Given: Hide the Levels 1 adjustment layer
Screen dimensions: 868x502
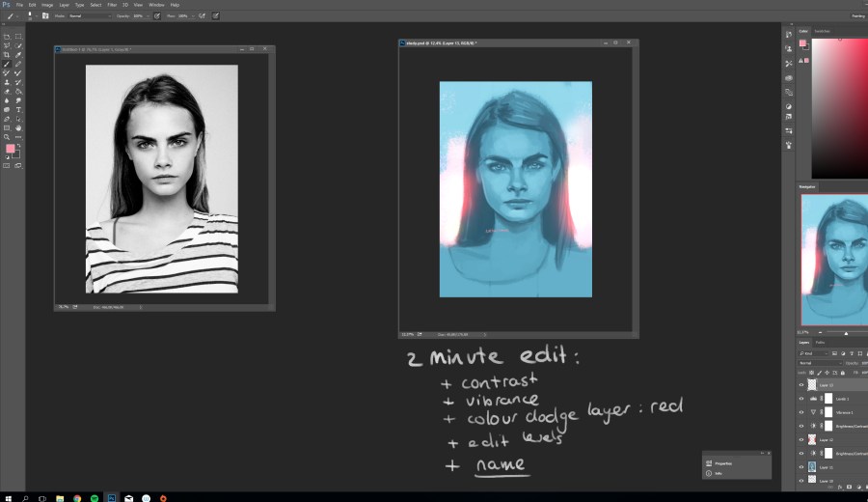Looking at the screenshot, I should pyautogui.click(x=800, y=398).
